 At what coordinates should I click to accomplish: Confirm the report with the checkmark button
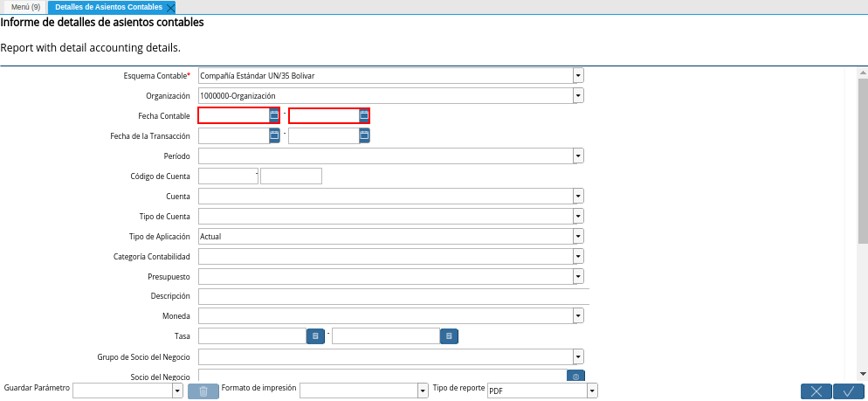[849, 391]
